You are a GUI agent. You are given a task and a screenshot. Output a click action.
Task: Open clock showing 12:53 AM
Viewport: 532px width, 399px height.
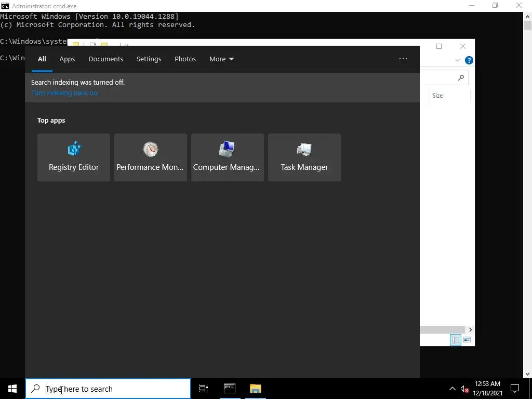pyautogui.click(x=487, y=389)
